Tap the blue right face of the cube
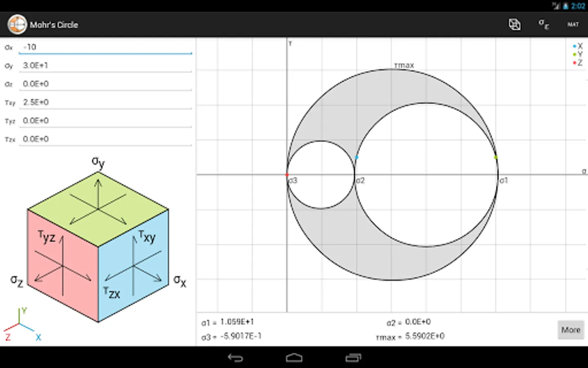 (134, 266)
